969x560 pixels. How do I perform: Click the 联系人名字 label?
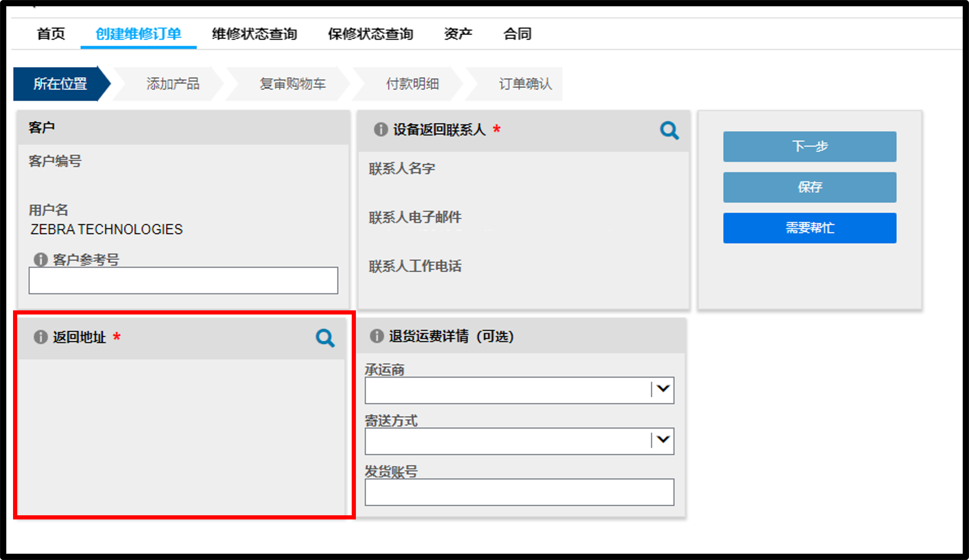click(x=402, y=168)
